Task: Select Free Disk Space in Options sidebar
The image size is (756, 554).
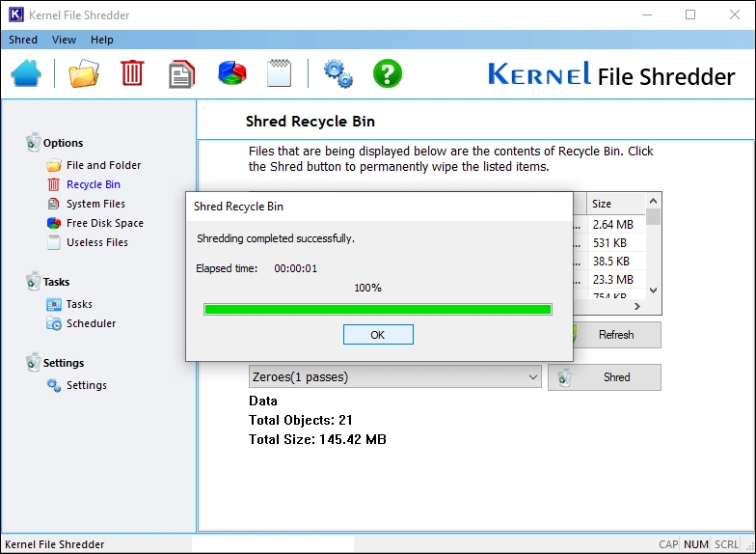Action: coord(104,223)
